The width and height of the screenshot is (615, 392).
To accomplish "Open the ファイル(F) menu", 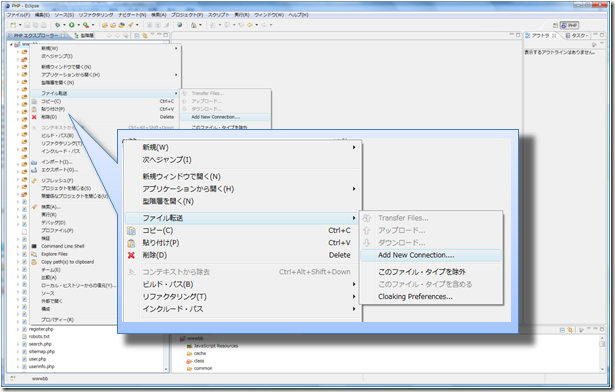I will [18, 15].
